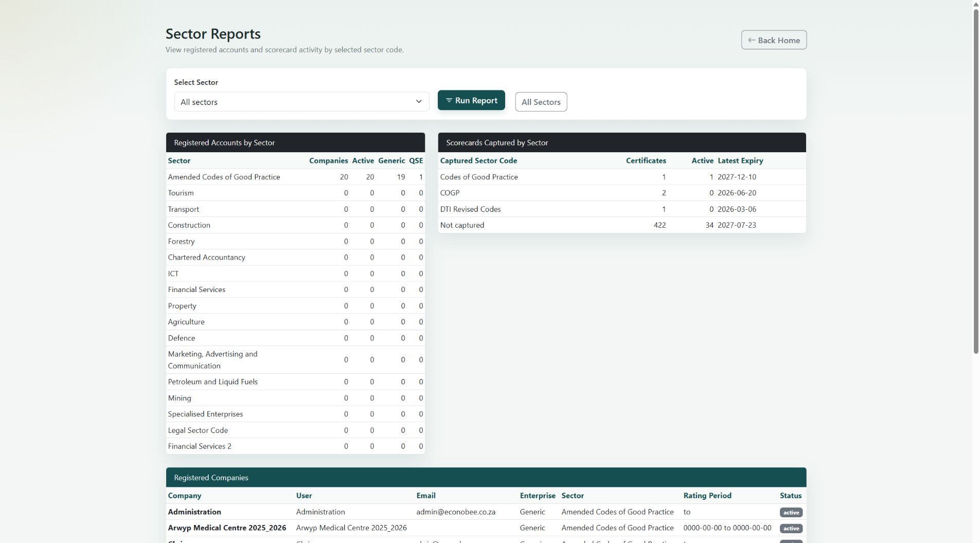Click Marketing, Advertising and Communication row
The image size is (980, 543).
click(x=295, y=360)
